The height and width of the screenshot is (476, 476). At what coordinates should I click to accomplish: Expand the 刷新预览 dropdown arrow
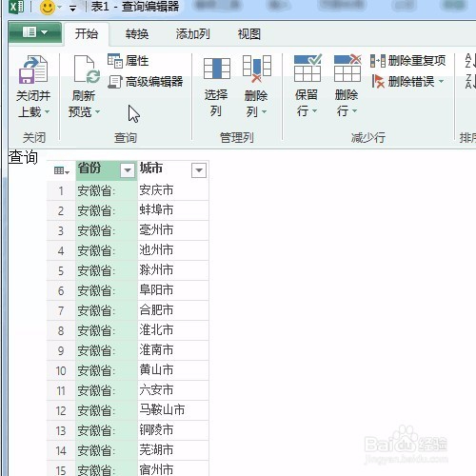pos(97,111)
